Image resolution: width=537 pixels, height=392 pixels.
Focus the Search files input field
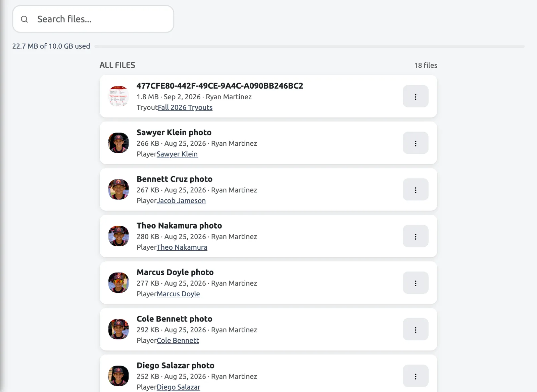point(93,19)
